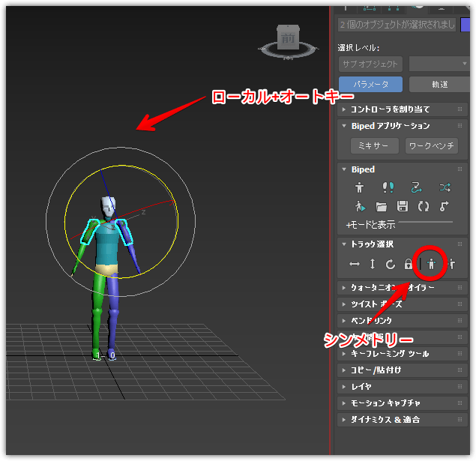
Task: Enable Biped Figure Mode icon
Action: [x=360, y=187]
